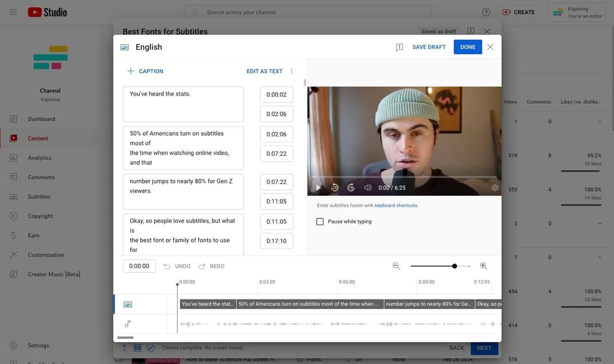Click the rewind 10 seconds player icon

tap(335, 187)
